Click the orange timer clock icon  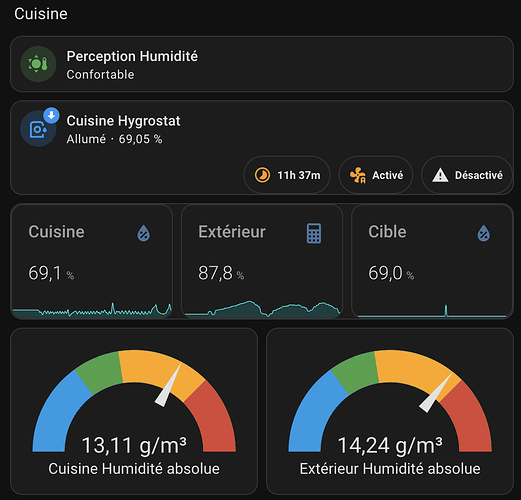[262, 175]
